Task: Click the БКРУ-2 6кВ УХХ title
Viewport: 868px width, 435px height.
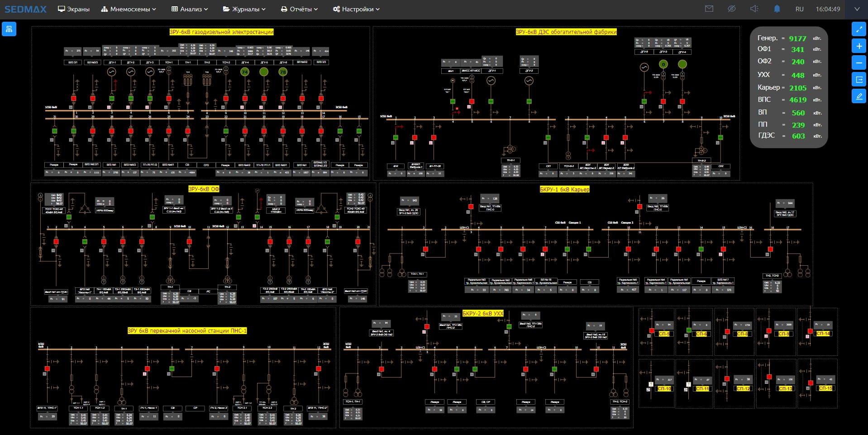Action: (483, 313)
